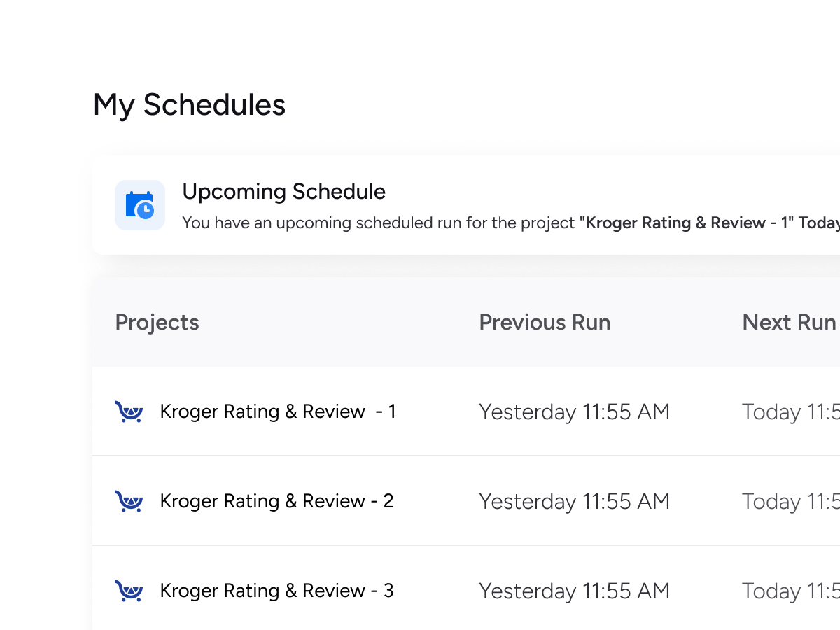
Task: Sort by the Projects column header
Action: [x=157, y=323]
